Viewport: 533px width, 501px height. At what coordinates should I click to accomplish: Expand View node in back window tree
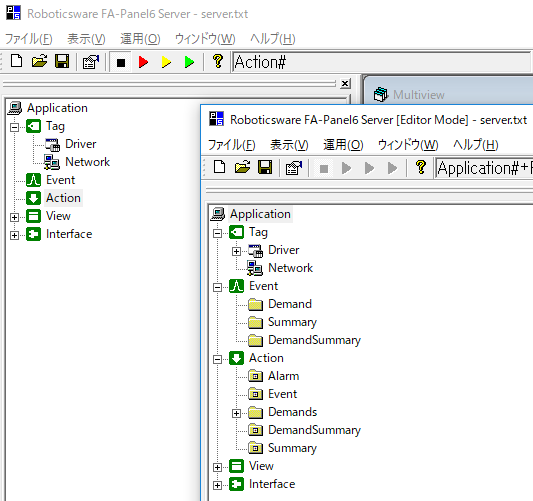pos(14,217)
